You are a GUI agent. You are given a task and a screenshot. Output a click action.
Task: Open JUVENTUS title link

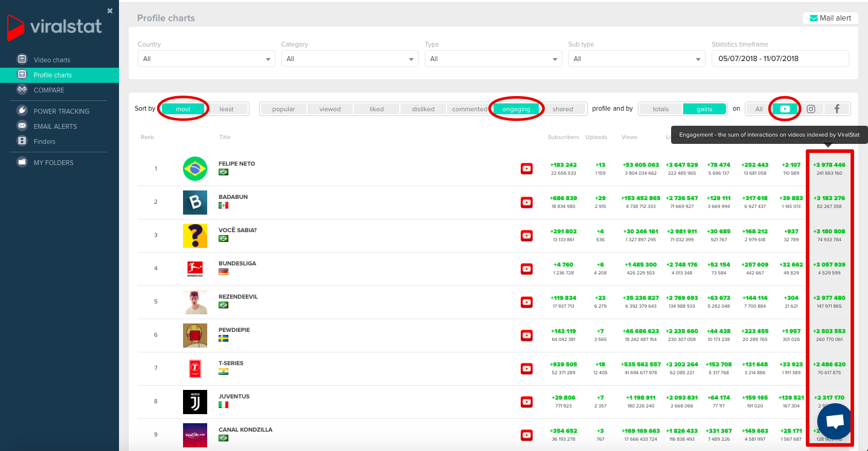click(x=234, y=397)
